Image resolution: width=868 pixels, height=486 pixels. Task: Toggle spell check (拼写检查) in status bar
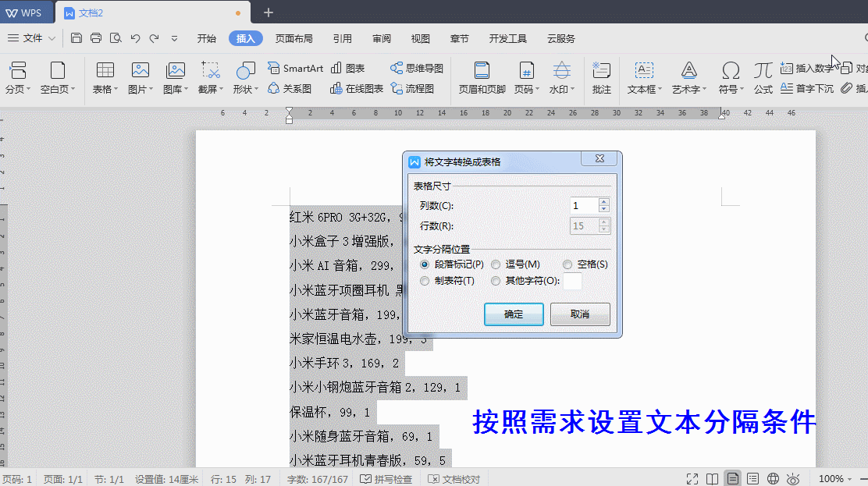(386, 479)
